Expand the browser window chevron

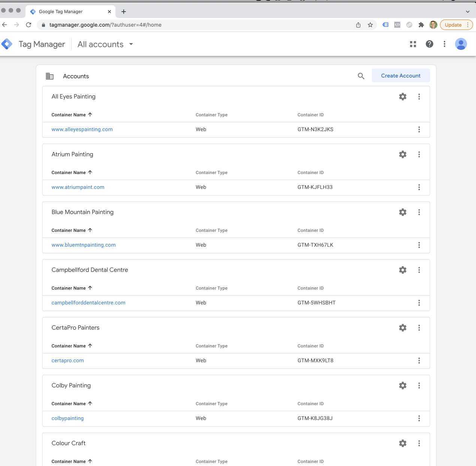pyautogui.click(x=467, y=12)
